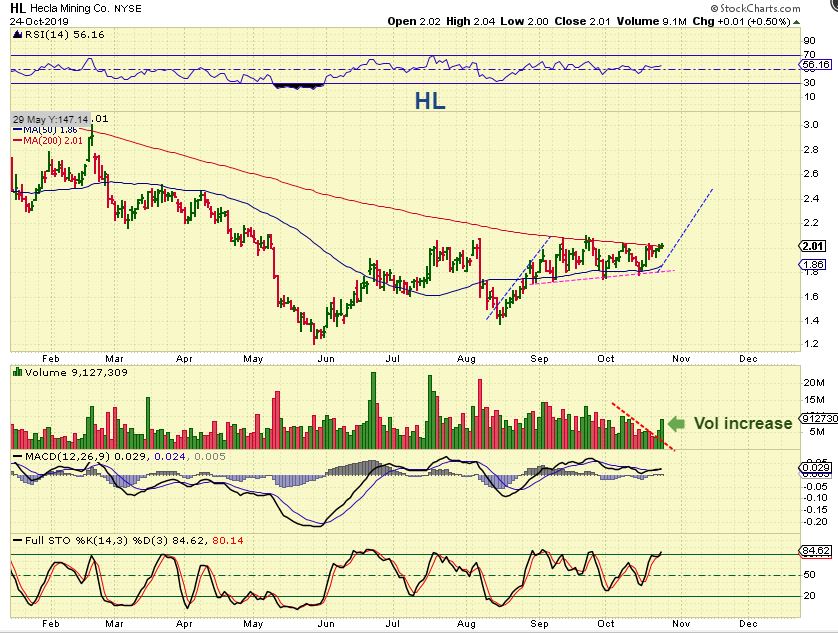Screen dimensions: 838x633
Task: Click the volume value tag on right axis
Action: (x=816, y=418)
